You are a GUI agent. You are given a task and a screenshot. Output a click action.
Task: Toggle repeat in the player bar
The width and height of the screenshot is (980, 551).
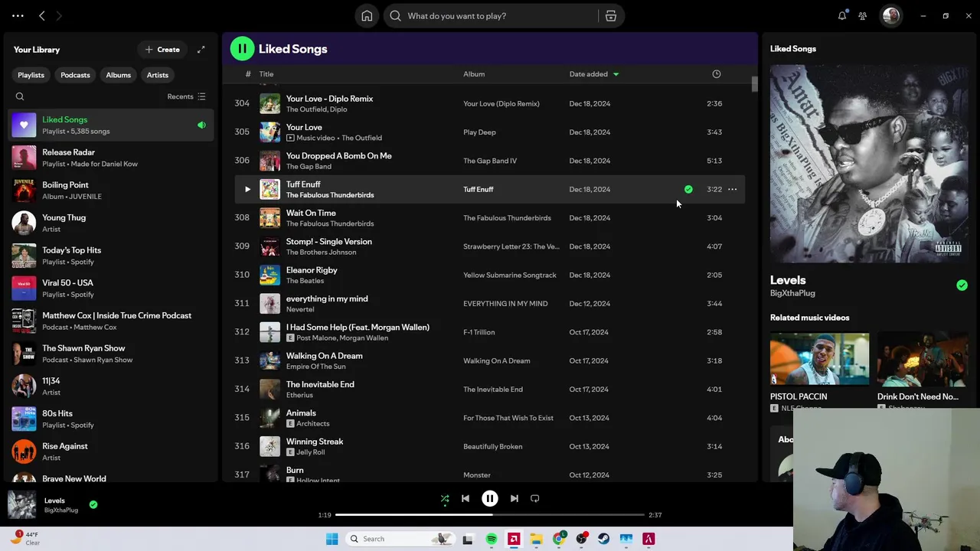(x=535, y=498)
